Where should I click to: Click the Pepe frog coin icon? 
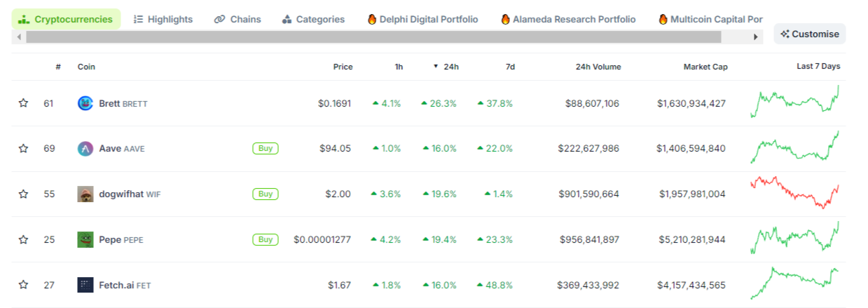85,240
